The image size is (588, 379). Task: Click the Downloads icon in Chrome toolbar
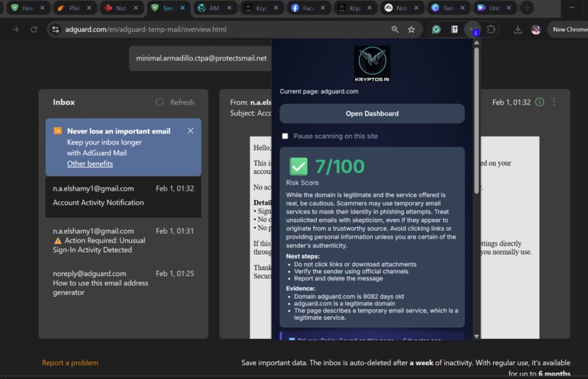point(517,29)
